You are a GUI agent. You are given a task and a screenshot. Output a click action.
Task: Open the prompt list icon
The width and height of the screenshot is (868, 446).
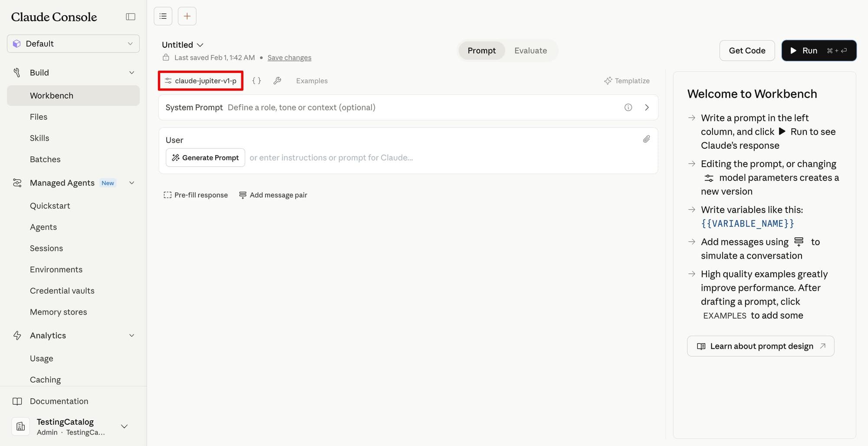[x=163, y=16]
